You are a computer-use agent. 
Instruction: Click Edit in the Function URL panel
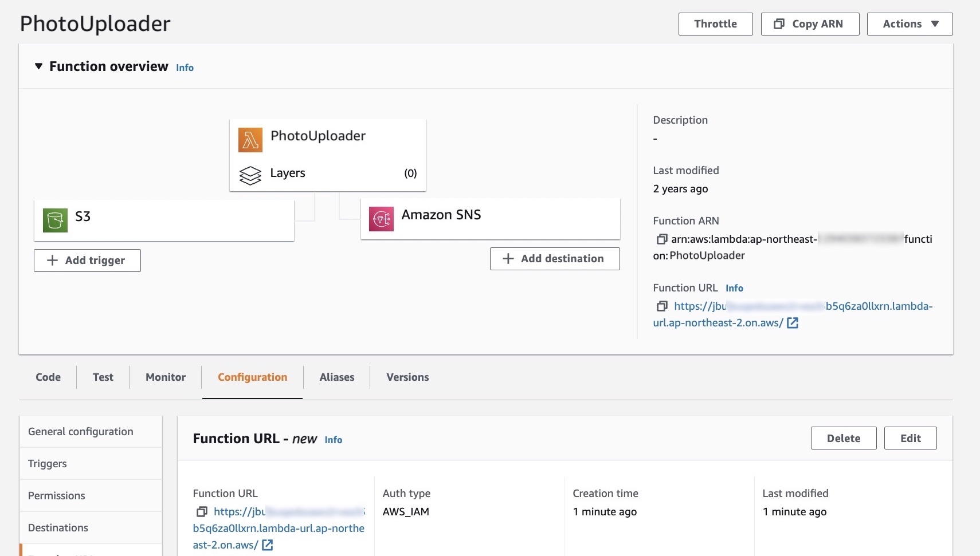coord(910,437)
